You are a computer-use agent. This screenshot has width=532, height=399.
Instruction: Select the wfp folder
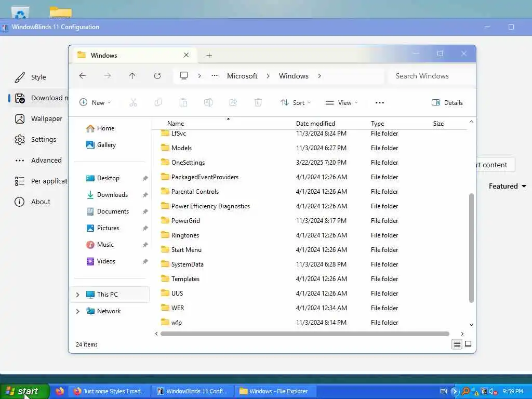pyautogui.click(x=177, y=322)
